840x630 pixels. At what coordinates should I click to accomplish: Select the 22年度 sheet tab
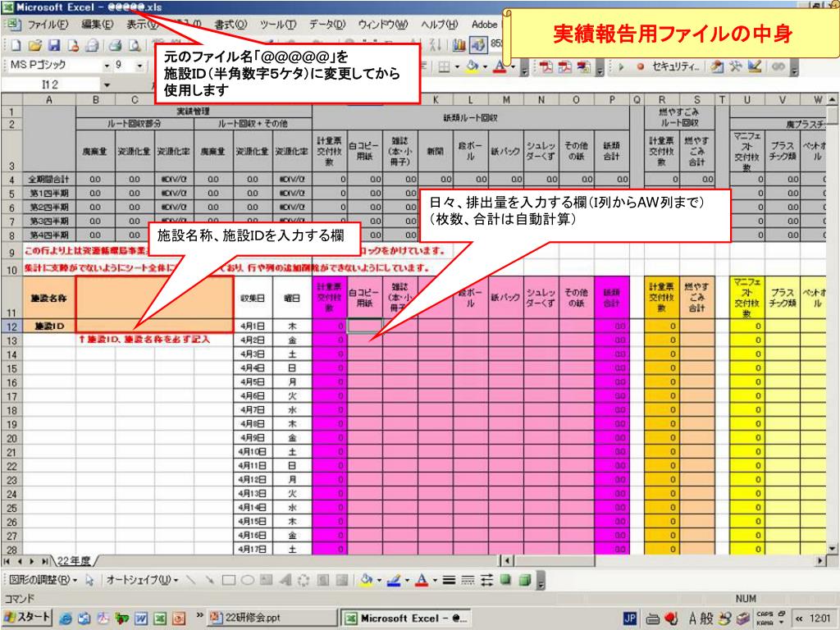pyautogui.click(x=73, y=561)
